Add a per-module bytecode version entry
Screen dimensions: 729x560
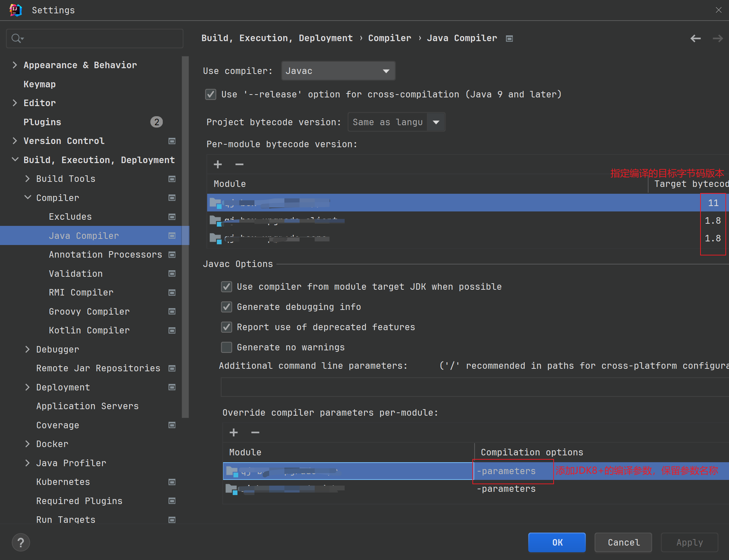(x=218, y=165)
